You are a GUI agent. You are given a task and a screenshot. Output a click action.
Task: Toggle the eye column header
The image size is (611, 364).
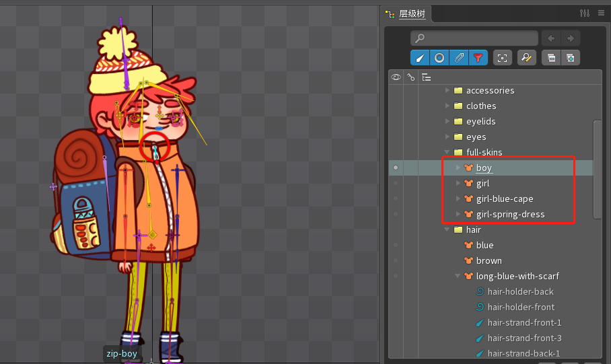click(x=396, y=77)
